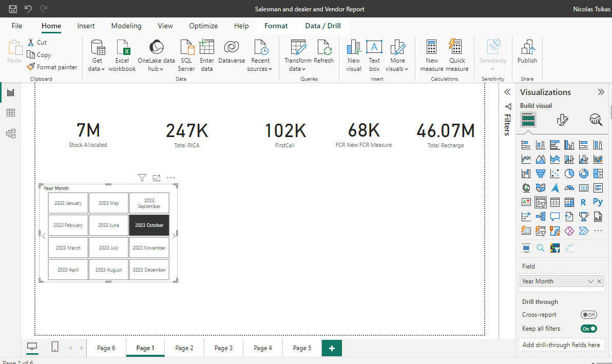Open the Format visual pane tab
Screen dimensions: 612x364
(562, 120)
